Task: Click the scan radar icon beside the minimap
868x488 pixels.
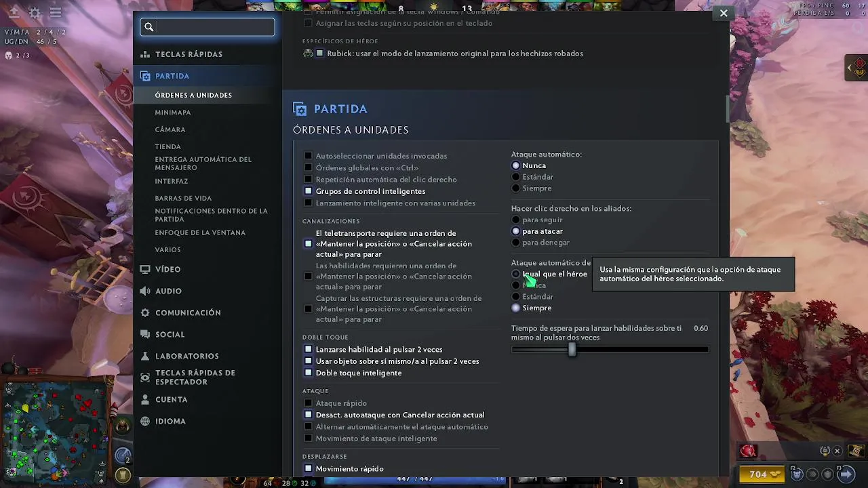Action: pos(123,455)
